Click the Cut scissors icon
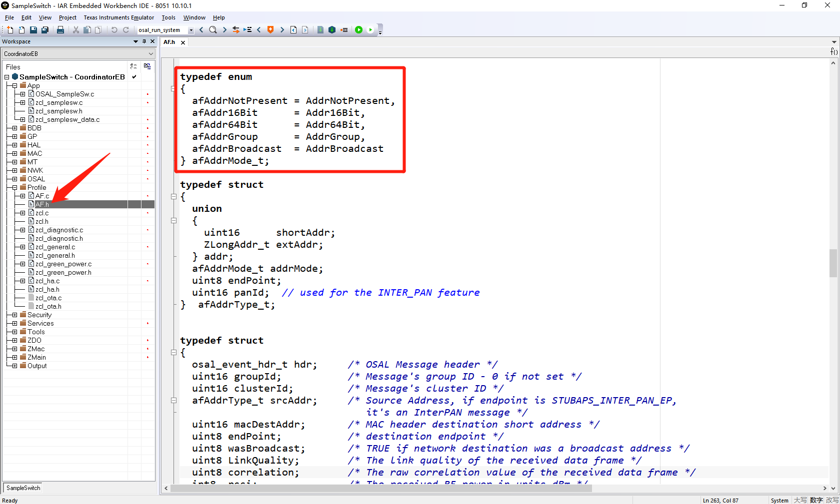This screenshot has width=840, height=504. [76, 30]
